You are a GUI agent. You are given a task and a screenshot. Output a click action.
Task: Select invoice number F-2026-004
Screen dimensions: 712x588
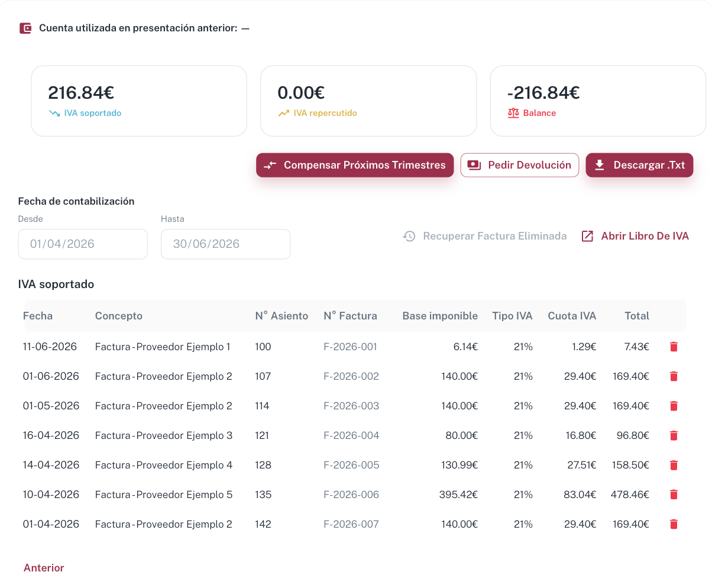click(x=351, y=435)
